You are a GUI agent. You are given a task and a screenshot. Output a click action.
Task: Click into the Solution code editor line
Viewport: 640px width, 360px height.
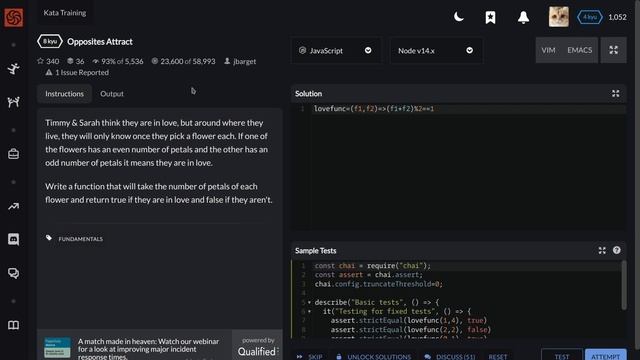pyautogui.click(x=469, y=109)
